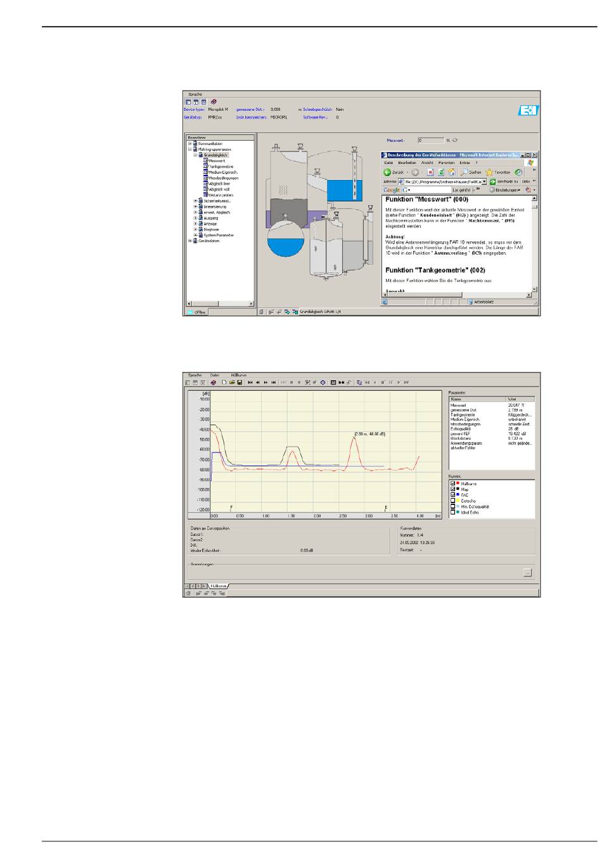Viewport: 602px width, 868px height.
Task: Jump to the first curve with the skip-back icon
Action: [x=250, y=383]
